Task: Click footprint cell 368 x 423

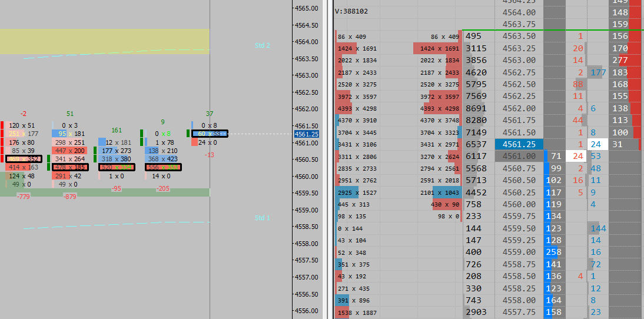Action: [162, 159]
